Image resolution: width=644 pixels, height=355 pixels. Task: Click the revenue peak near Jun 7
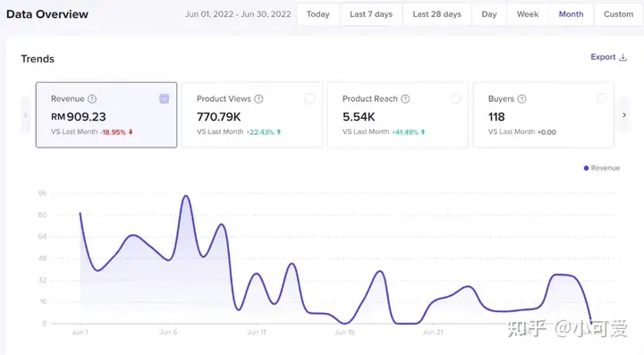[x=186, y=196]
